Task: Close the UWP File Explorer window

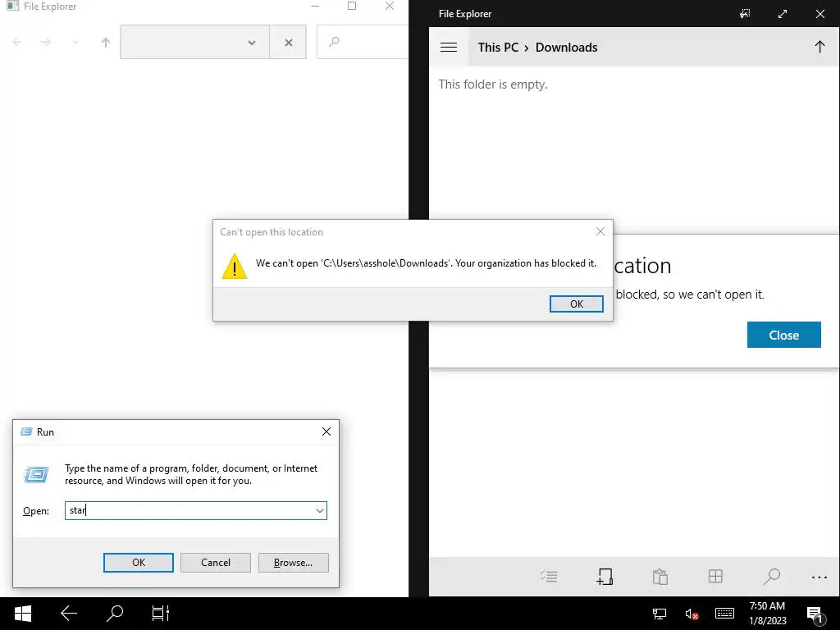Action: click(x=820, y=14)
